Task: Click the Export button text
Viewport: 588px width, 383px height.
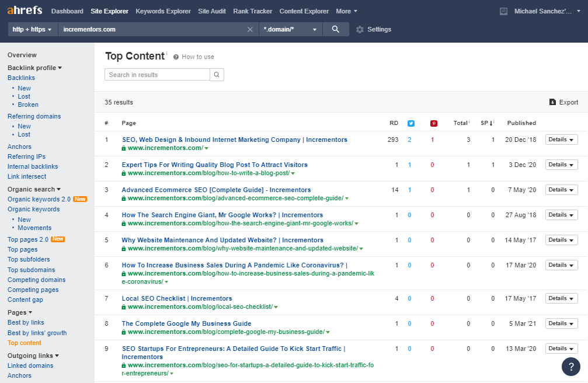Action: 569,102
